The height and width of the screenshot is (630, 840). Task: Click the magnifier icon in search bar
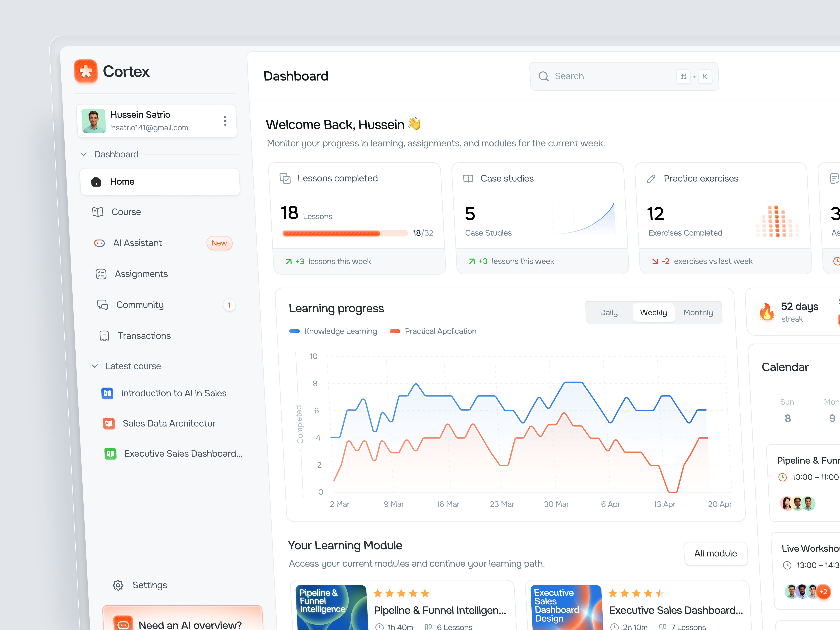543,76
